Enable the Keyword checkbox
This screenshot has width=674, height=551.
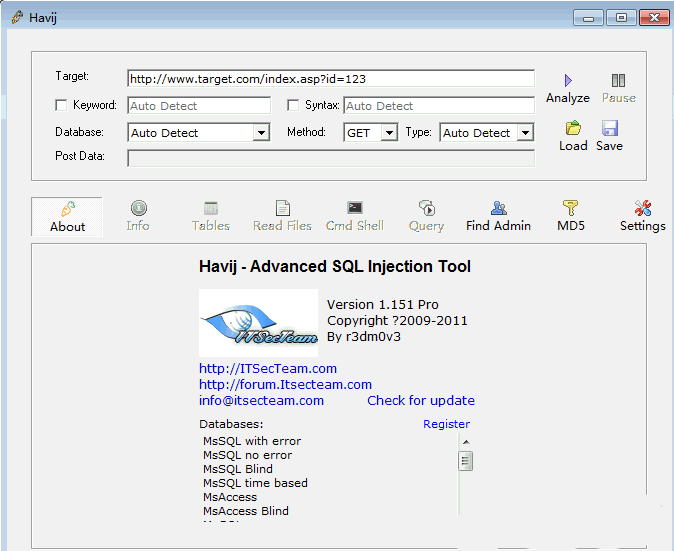click(x=61, y=105)
